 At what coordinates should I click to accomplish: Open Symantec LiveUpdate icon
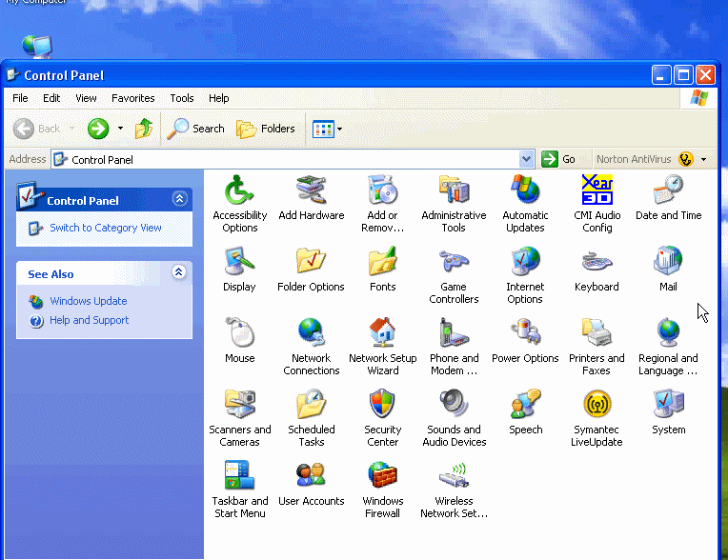point(597,405)
